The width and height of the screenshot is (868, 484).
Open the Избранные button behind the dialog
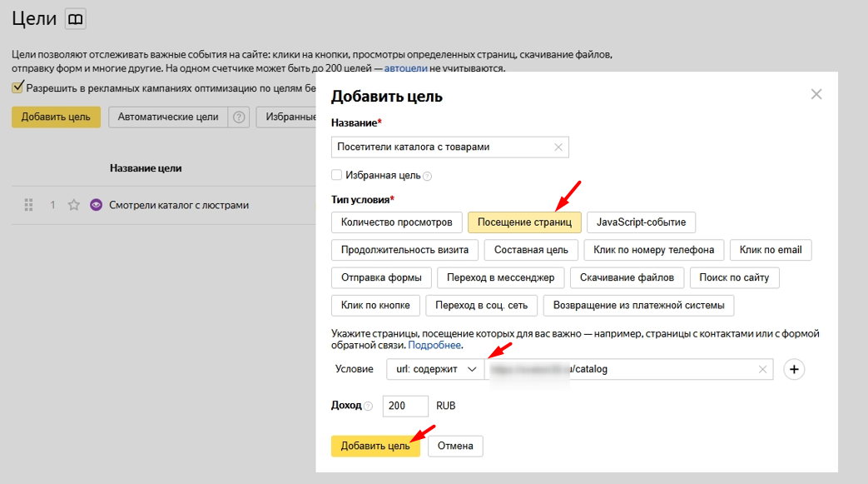point(286,117)
